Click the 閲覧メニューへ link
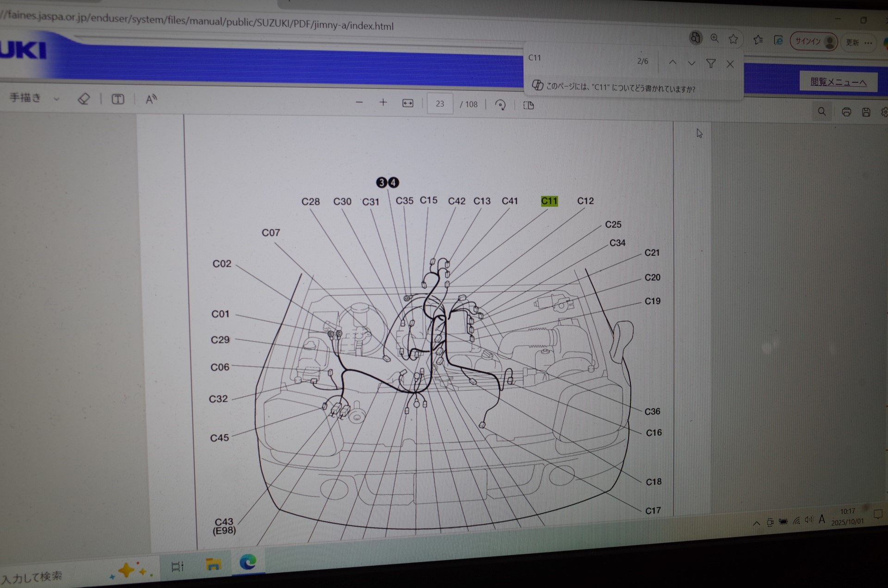This screenshot has height=588, width=888. [838, 82]
